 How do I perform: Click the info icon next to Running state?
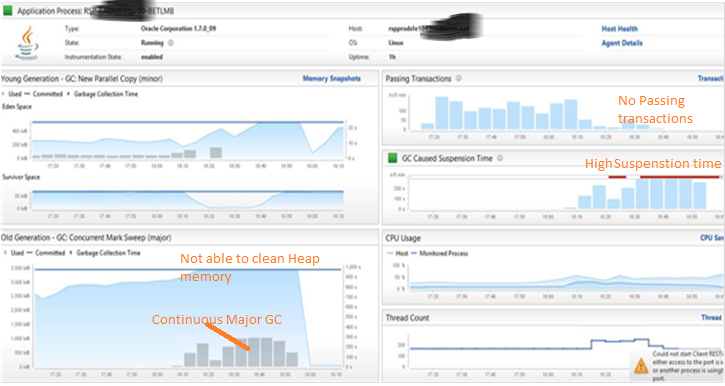pos(171,43)
